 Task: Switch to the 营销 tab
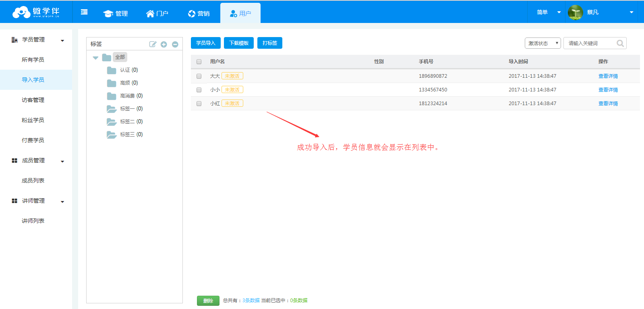pyautogui.click(x=199, y=13)
